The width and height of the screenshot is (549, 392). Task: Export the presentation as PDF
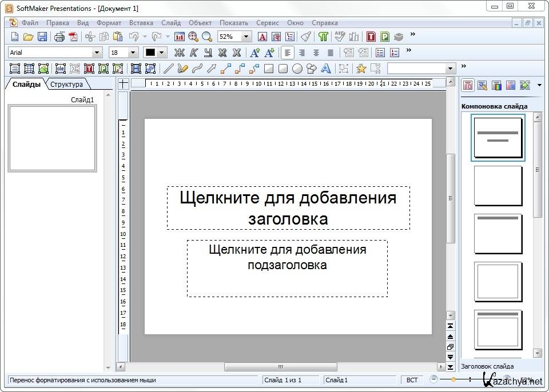point(73,37)
